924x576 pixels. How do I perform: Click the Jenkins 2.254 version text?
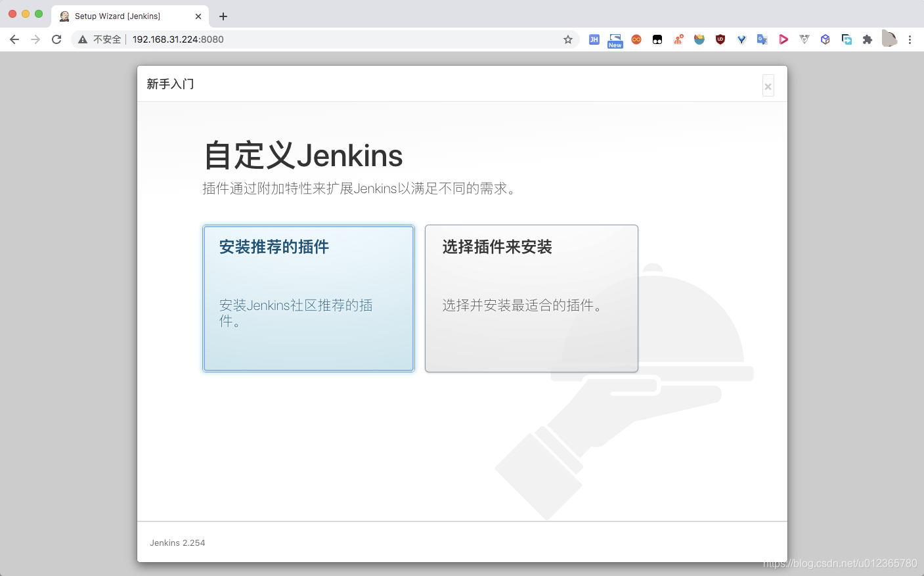(x=177, y=543)
